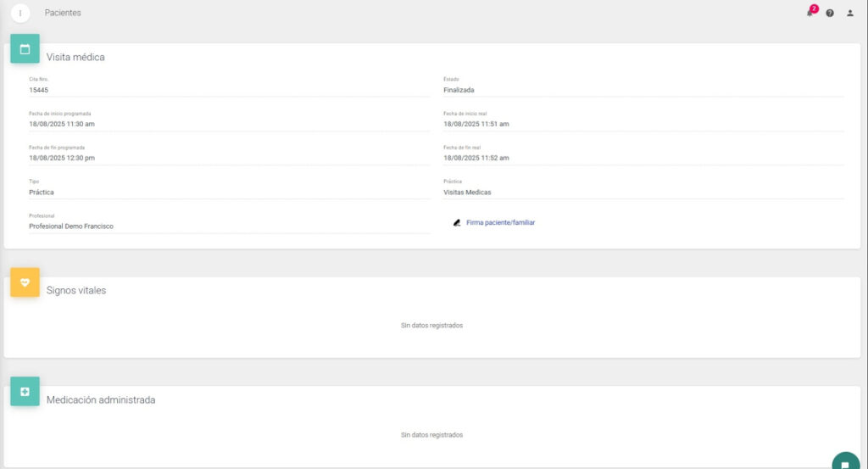Click the Visita médica calendar icon
Image resolution: width=868 pixels, height=469 pixels.
[x=25, y=49]
